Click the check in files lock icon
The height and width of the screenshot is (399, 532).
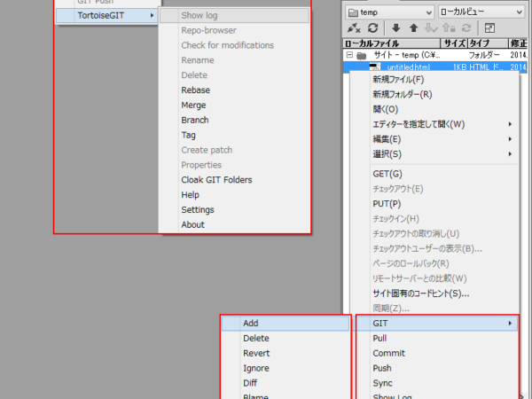(x=449, y=28)
